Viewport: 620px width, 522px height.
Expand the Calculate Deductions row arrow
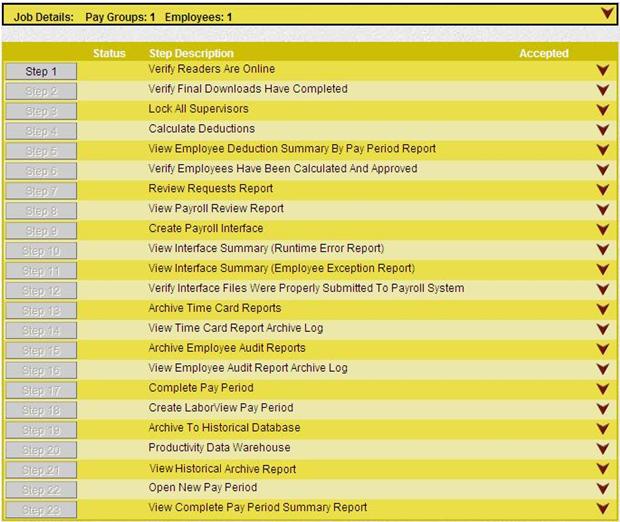click(602, 130)
